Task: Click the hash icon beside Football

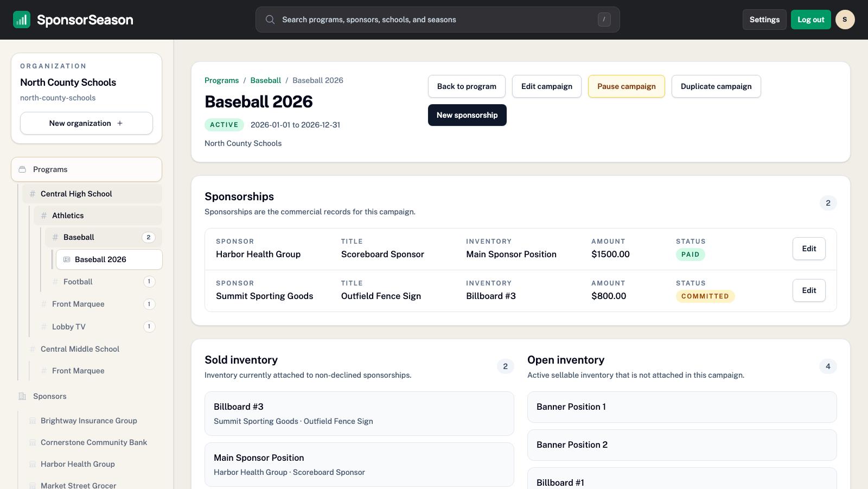Action: click(x=55, y=282)
